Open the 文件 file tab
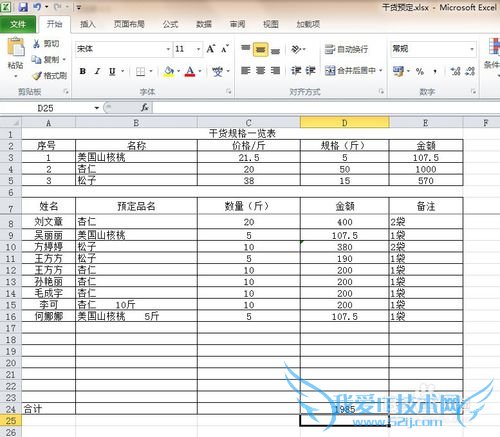The width and height of the screenshot is (500, 437). coord(18,24)
